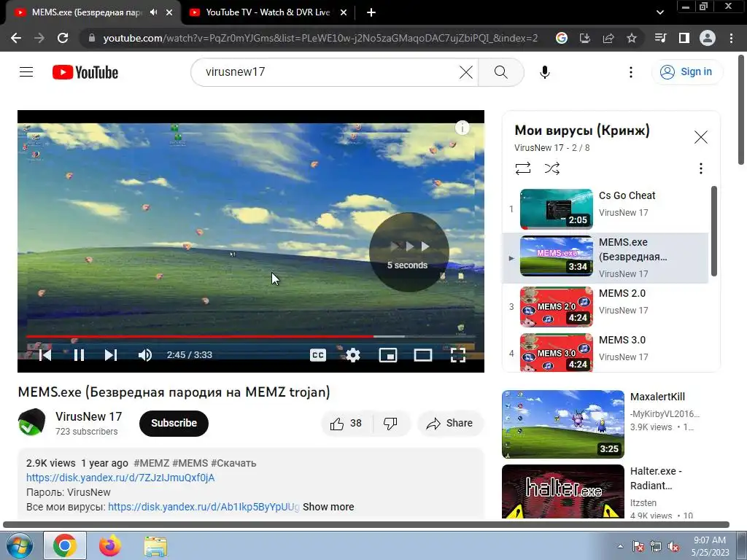Screen dimensions: 747x560
Task: Close the YouTube TV tab
Action: [x=344, y=12]
